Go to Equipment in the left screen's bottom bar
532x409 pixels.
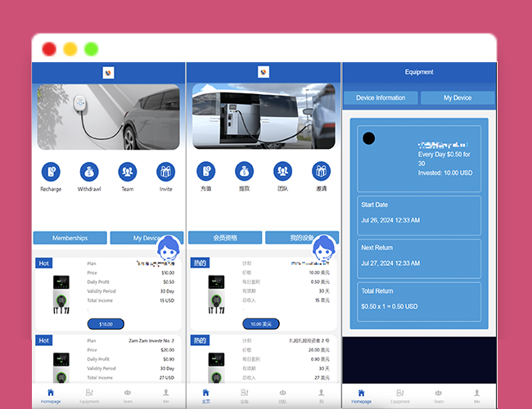coord(89,396)
